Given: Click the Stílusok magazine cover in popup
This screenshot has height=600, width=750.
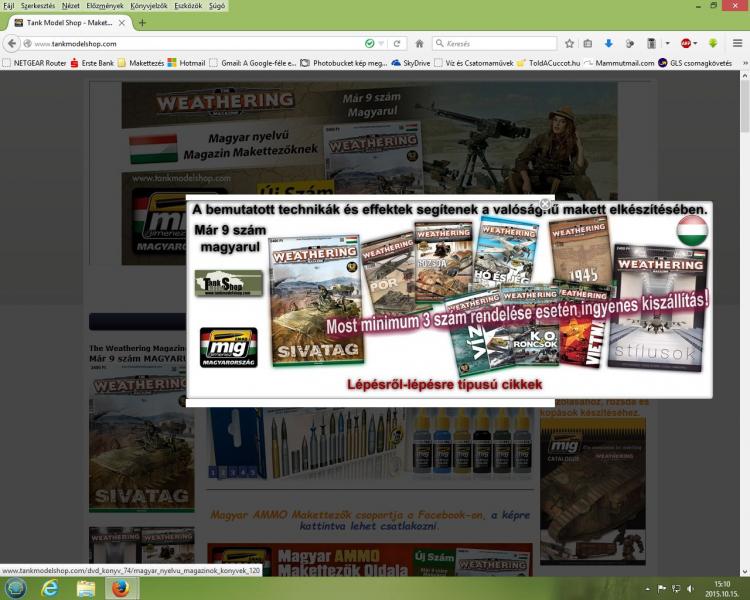Looking at the screenshot, I should (x=658, y=308).
